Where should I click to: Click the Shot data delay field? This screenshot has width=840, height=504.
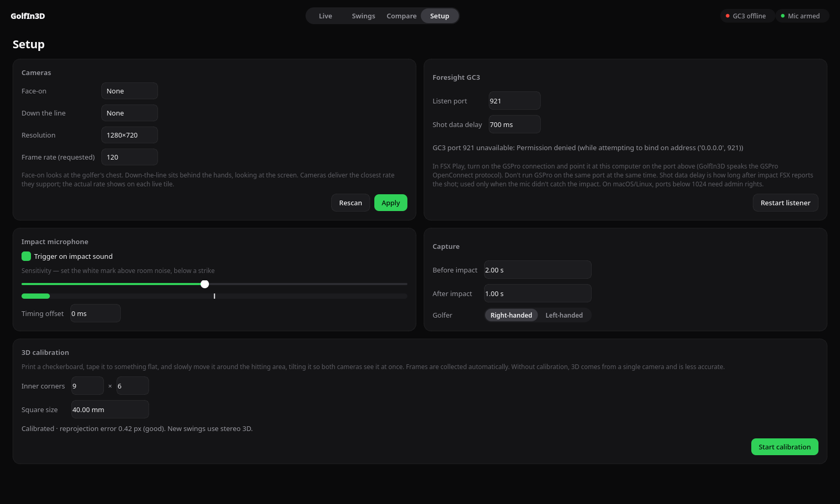[x=514, y=124]
